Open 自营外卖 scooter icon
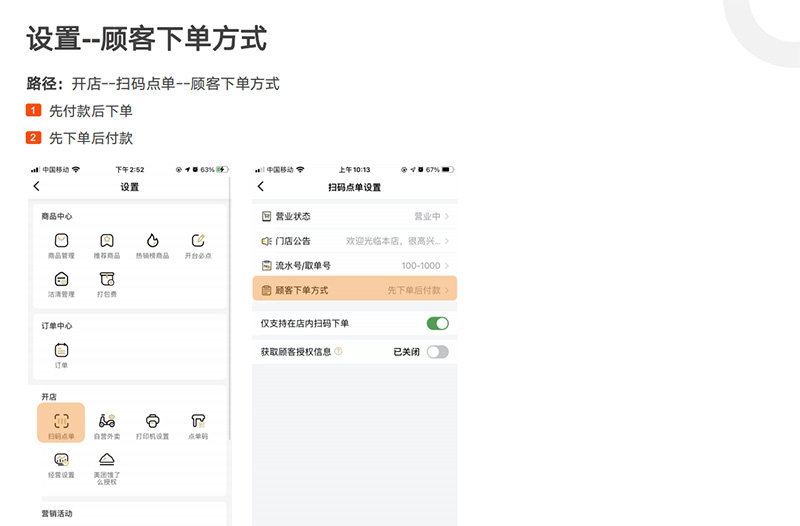 click(x=107, y=421)
